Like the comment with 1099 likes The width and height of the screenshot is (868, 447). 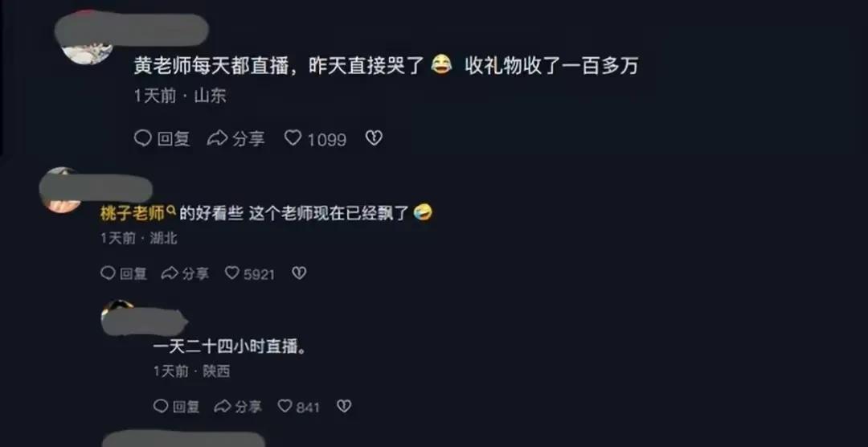(315, 138)
